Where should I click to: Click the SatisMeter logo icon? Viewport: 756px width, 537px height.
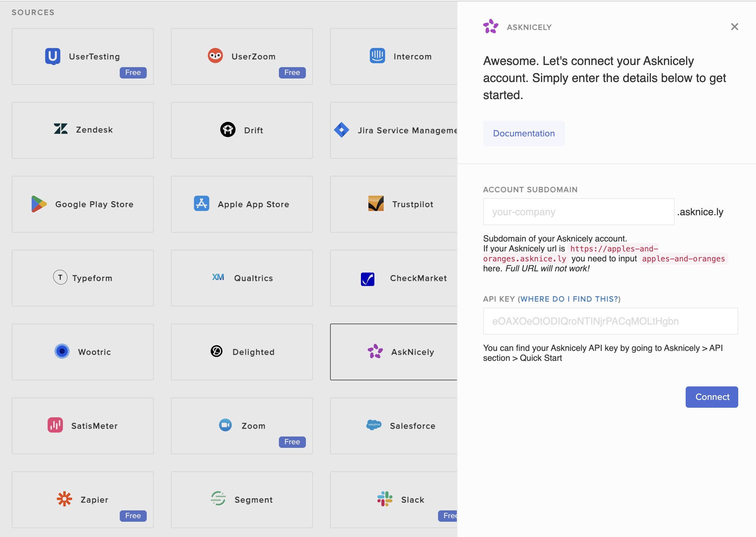[x=55, y=425]
